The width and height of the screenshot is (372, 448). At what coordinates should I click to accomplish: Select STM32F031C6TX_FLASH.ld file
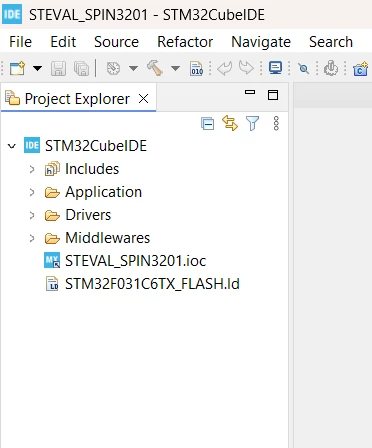coord(152,284)
